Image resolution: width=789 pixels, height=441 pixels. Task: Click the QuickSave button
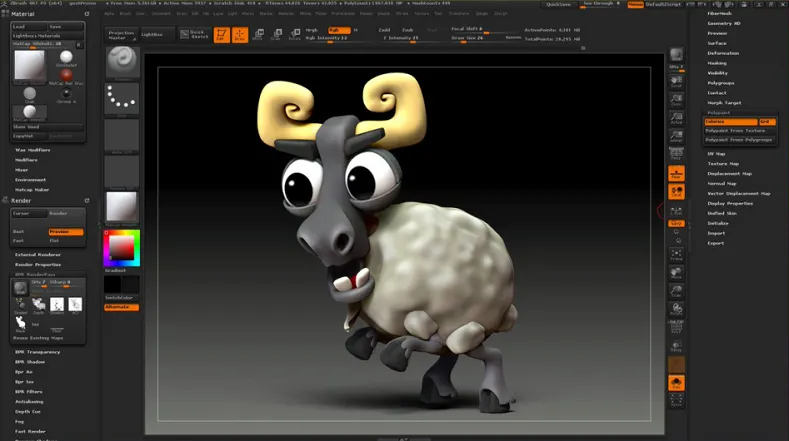pyautogui.click(x=559, y=4)
